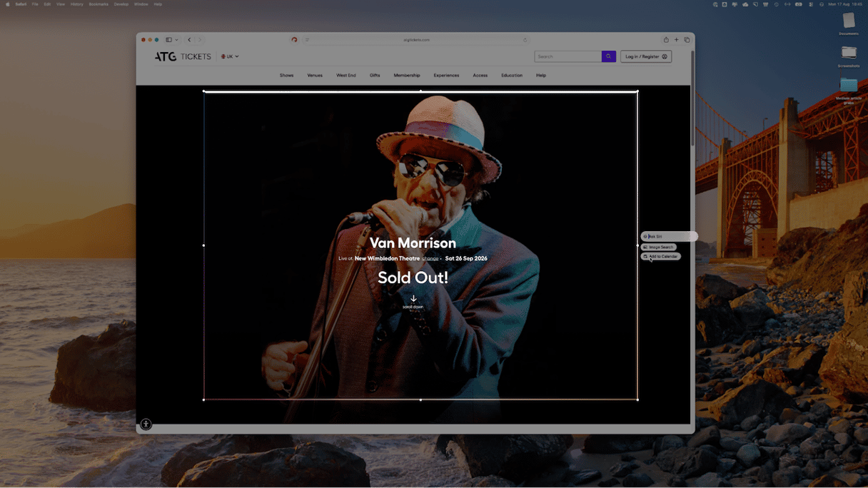Open the Develop menu in menu bar

click(x=121, y=4)
